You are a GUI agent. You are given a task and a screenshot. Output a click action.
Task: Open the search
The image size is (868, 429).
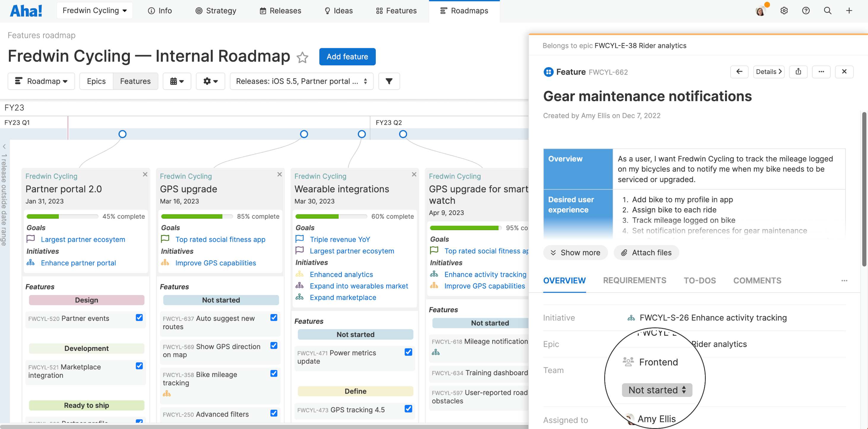pos(828,10)
